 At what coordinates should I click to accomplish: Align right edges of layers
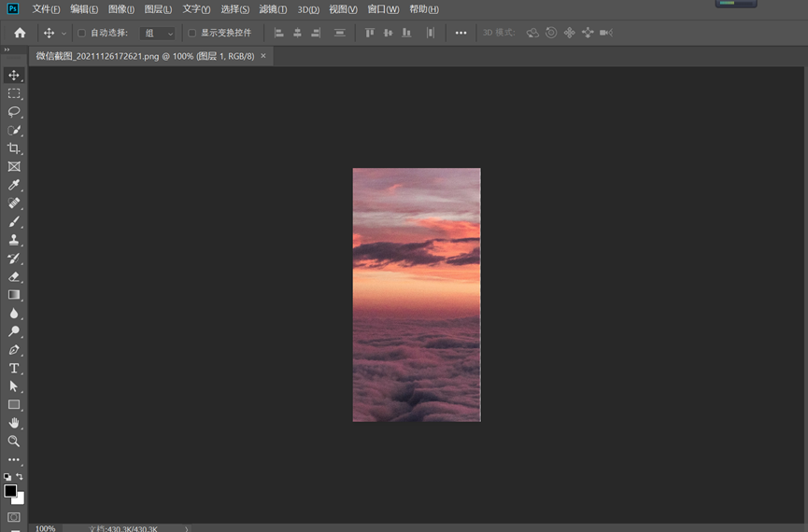click(316, 33)
